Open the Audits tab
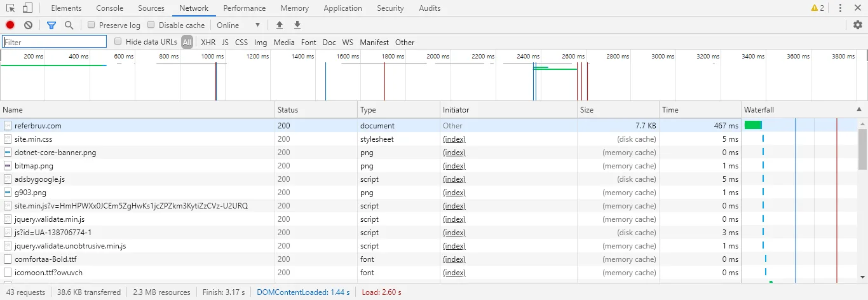Viewport: 868px width, 300px height. click(430, 8)
